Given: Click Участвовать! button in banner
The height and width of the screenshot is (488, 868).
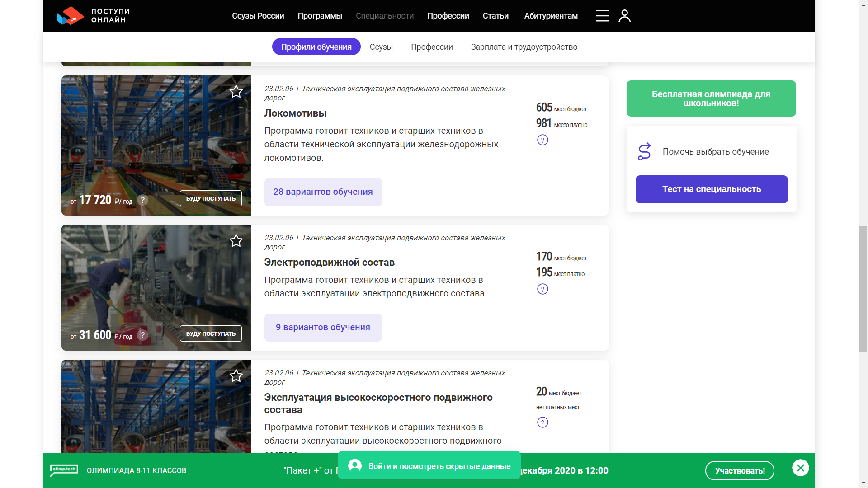Looking at the screenshot, I should (740, 470).
